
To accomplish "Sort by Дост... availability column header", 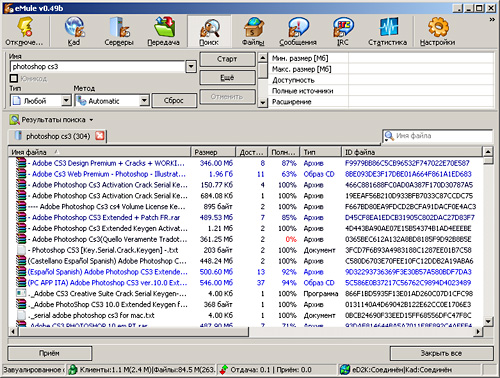I will coord(251,152).
